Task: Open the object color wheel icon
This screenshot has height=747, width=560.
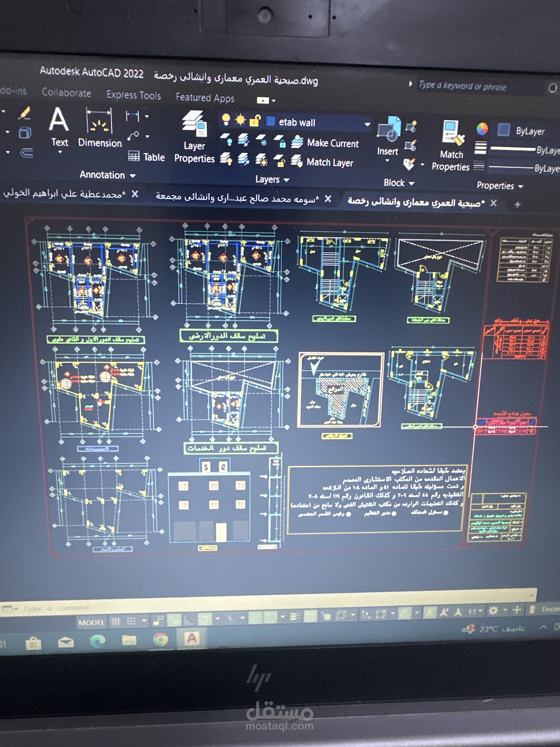Action: point(482,129)
